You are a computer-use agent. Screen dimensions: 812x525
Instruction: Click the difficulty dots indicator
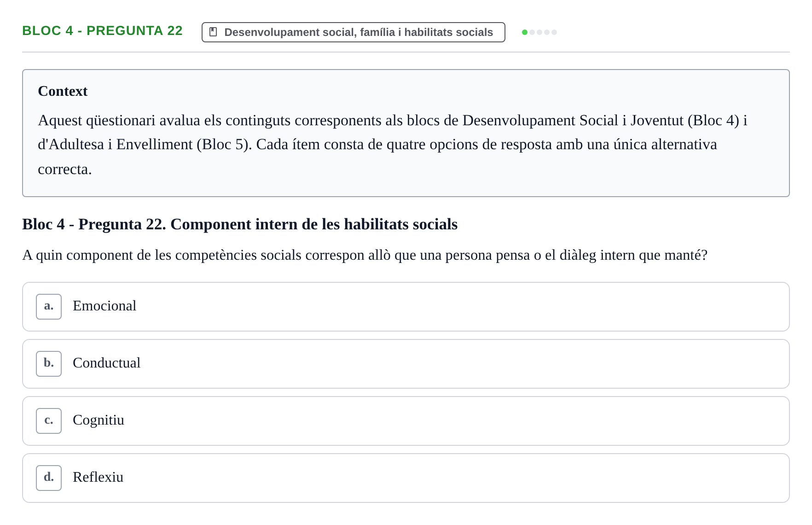(x=539, y=32)
